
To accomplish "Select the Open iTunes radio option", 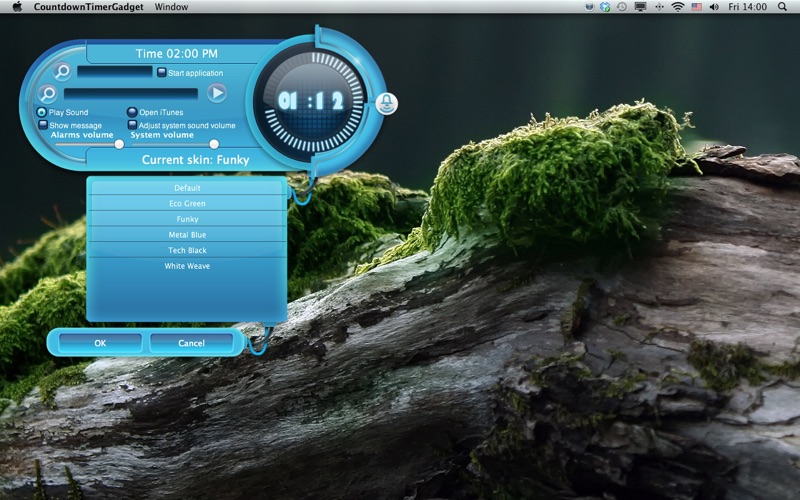I will click(x=132, y=112).
